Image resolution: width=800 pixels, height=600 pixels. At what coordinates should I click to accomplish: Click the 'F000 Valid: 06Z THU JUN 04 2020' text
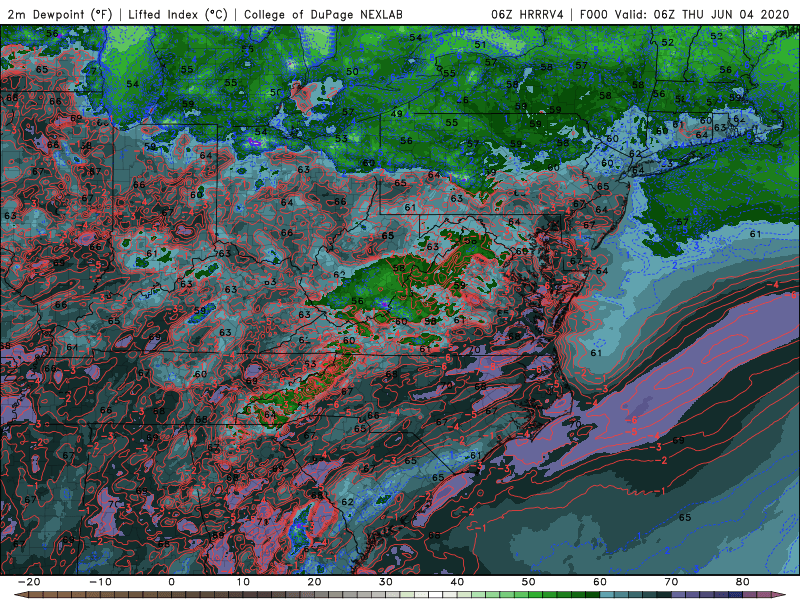point(685,15)
